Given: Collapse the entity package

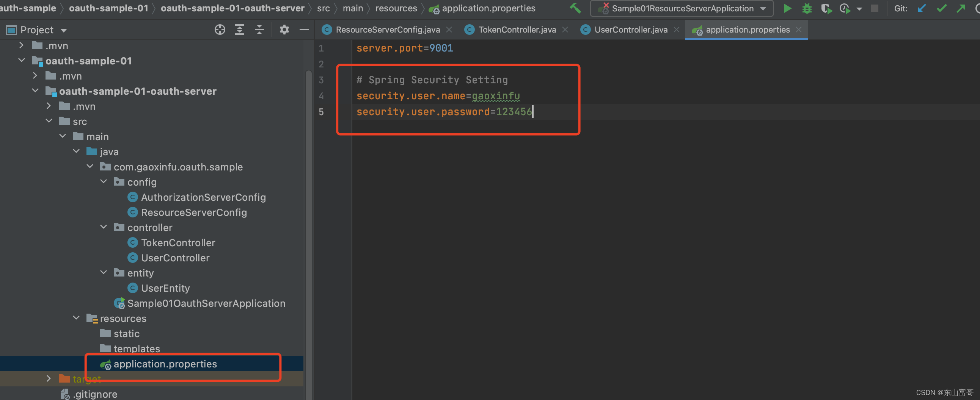Looking at the screenshot, I should click(104, 273).
